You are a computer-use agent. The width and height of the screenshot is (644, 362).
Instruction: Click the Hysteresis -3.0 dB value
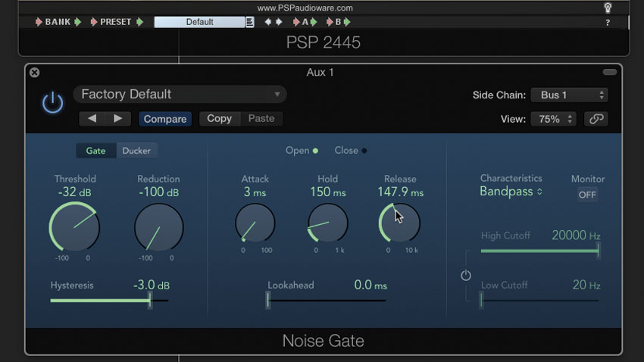151,285
